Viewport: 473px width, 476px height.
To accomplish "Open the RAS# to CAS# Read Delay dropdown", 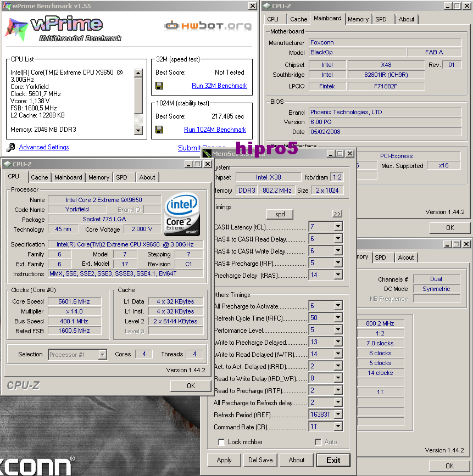I will point(338,239).
